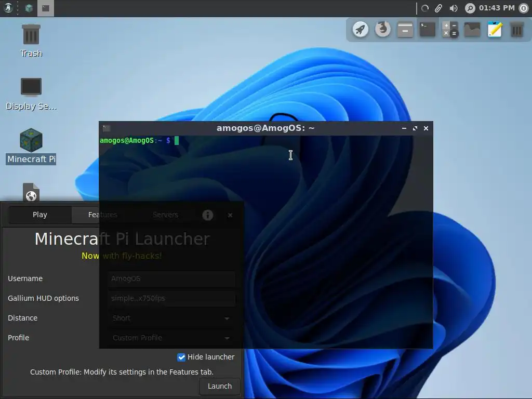Switch to the Play tab in launcher
532x399 pixels.
[x=40, y=215]
